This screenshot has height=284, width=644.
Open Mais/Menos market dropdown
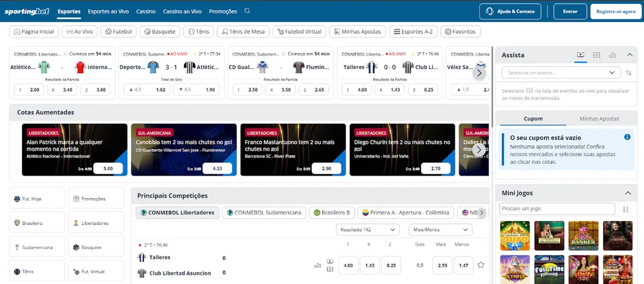(x=440, y=230)
